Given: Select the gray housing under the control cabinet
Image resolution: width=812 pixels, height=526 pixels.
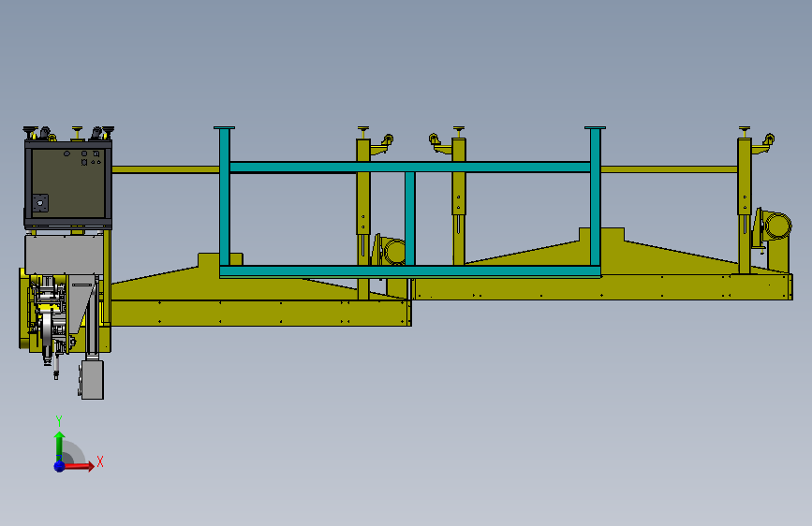Looking at the screenshot, I should click(x=65, y=255).
